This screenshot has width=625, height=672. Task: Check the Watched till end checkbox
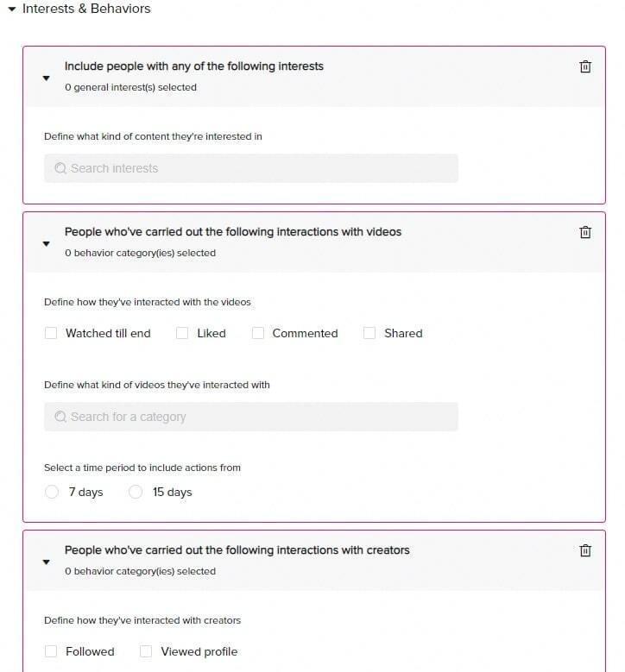(x=51, y=333)
